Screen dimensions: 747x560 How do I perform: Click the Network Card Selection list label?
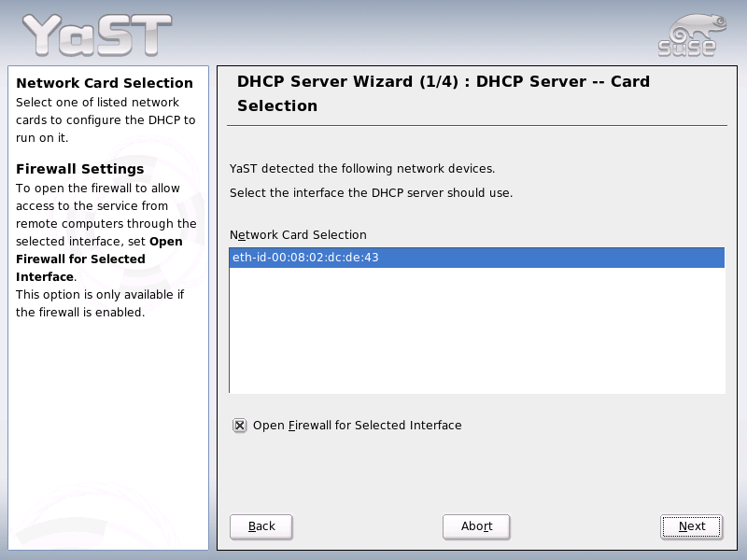pos(298,235)
